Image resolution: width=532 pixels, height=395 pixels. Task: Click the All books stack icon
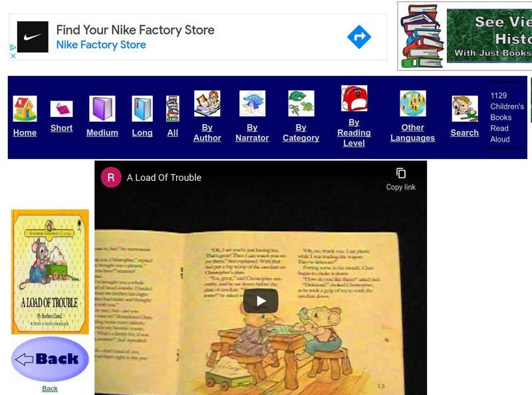tap(173, 108)
